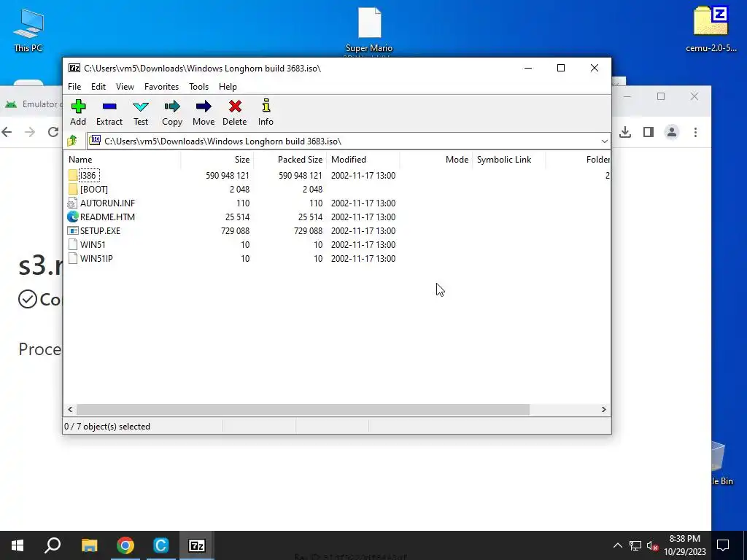Sort by the Name column header
747x560 pixels.
click(x=123, y=160)
